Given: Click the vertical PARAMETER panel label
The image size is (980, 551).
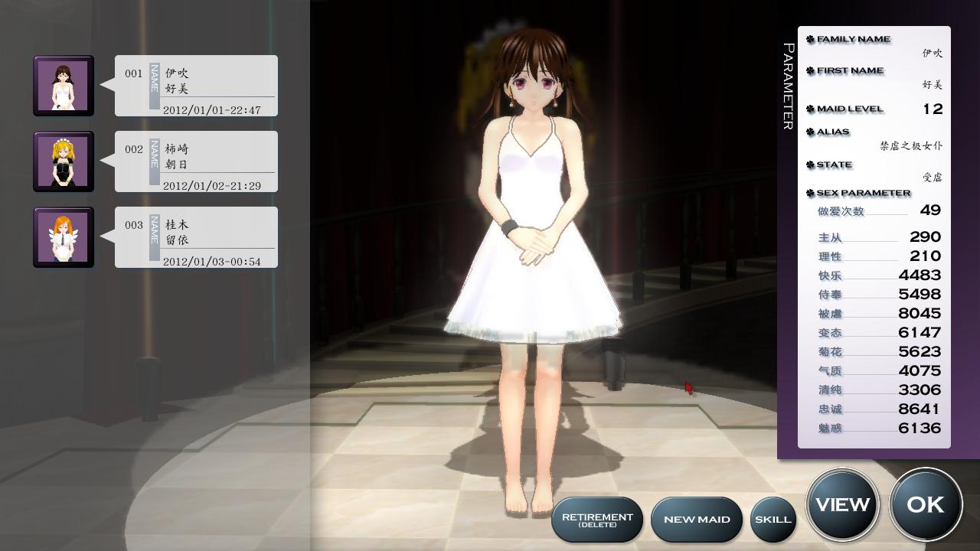Looking at the screenshot, I should point(789,86).
